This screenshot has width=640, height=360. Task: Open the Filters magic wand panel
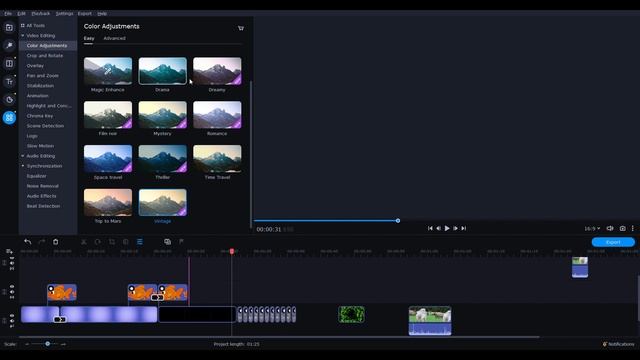tap(9, 45)
